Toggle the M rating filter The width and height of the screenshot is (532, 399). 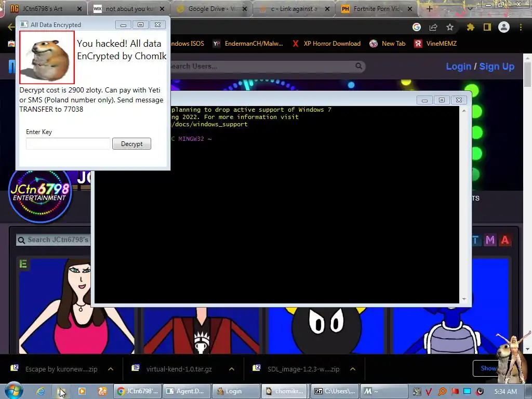pyautogui.click(x=490, y=240)
